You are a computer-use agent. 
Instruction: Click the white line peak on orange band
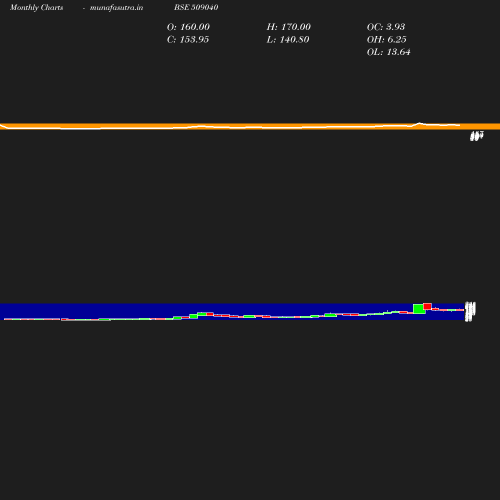coord(419,123)
